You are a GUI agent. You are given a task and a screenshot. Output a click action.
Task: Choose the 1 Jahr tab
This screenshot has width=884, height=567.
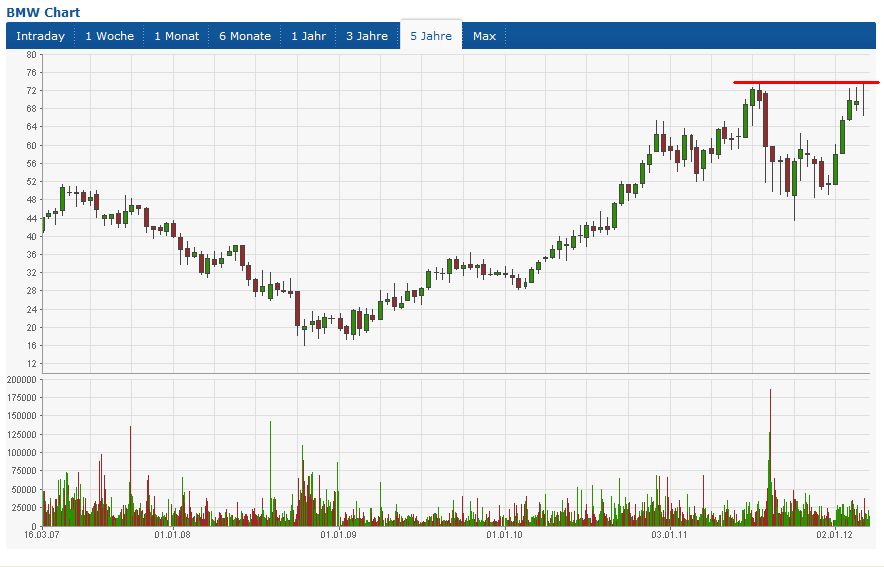pos(308,36)
